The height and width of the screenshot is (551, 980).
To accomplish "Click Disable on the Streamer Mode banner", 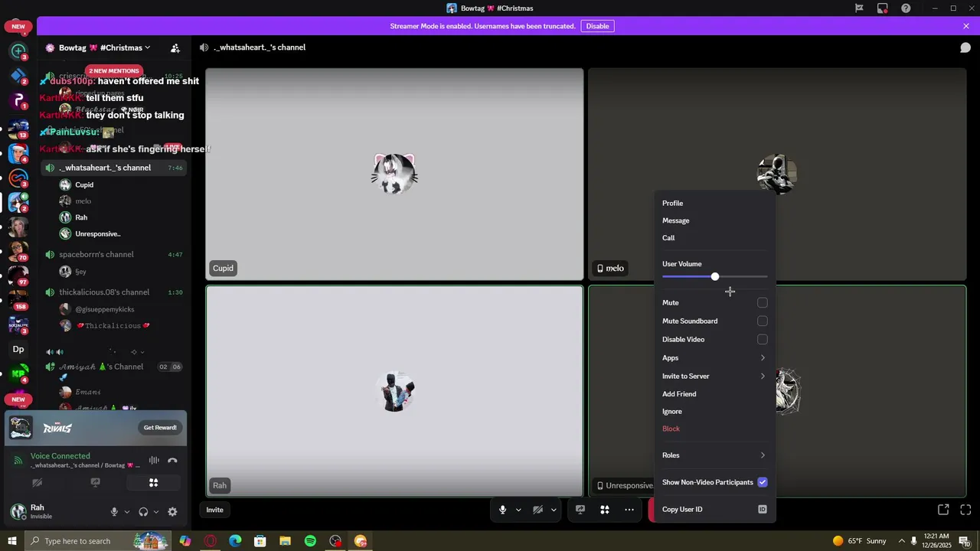I will (x=597, y=26).
